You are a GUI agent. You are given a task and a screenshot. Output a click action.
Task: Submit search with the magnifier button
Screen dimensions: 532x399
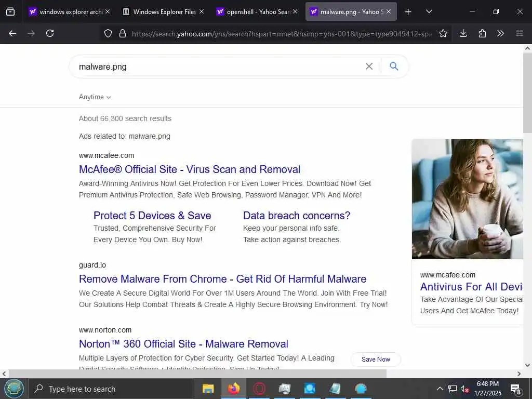394,66
